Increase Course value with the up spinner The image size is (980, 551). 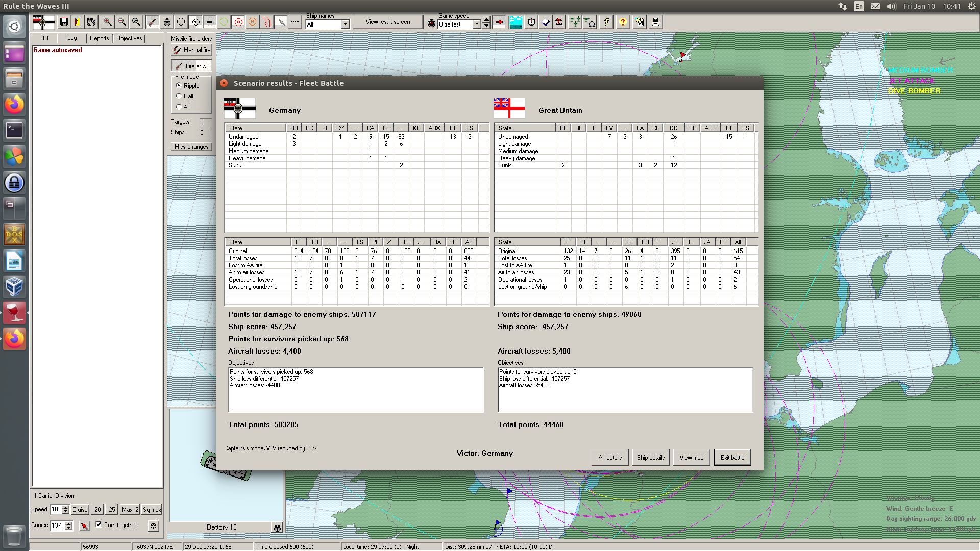69,523
